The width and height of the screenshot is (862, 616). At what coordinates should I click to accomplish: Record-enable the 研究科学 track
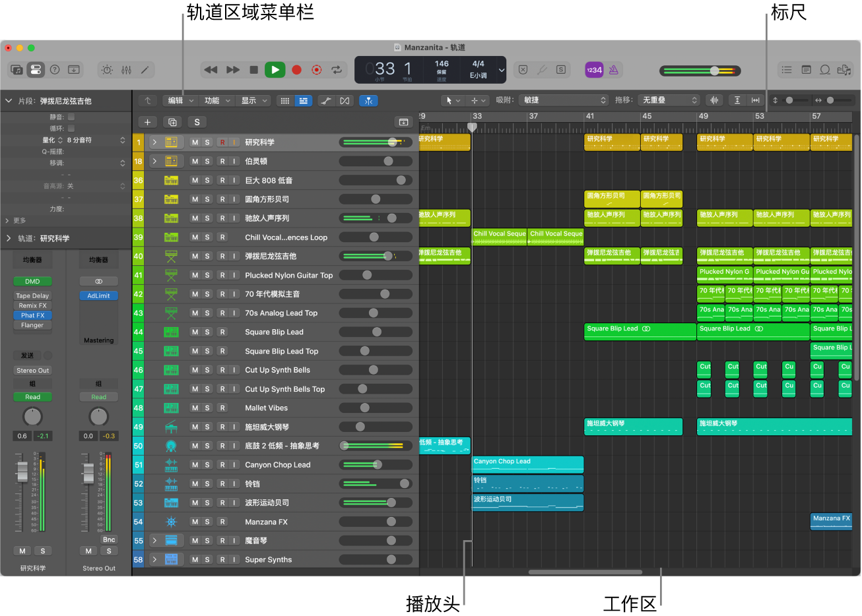222,142
